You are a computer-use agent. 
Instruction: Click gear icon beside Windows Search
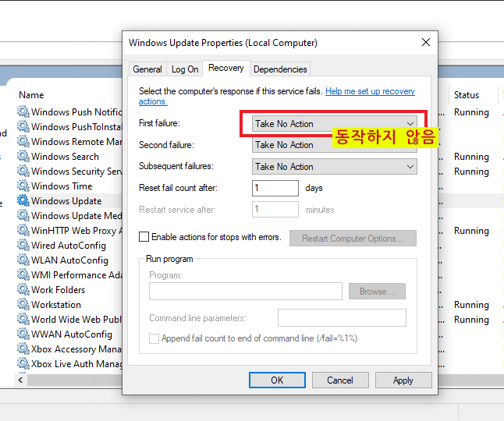pos(23,156)
